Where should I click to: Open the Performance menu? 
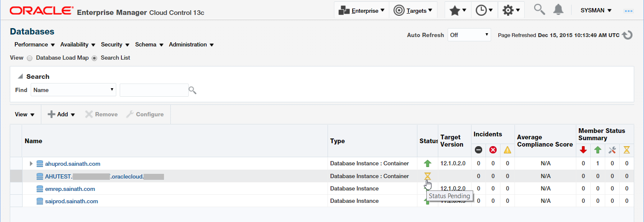[34, 44]
